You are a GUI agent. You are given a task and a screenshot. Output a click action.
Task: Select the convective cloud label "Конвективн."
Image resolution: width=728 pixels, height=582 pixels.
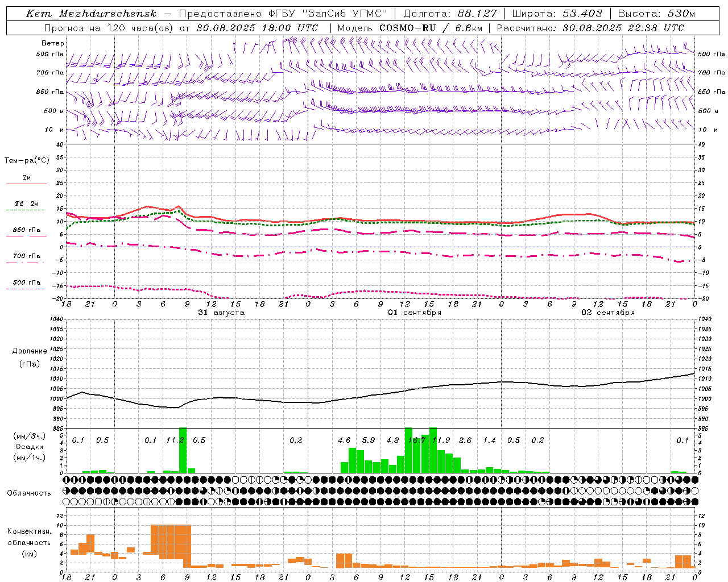(x=29, y=531)
